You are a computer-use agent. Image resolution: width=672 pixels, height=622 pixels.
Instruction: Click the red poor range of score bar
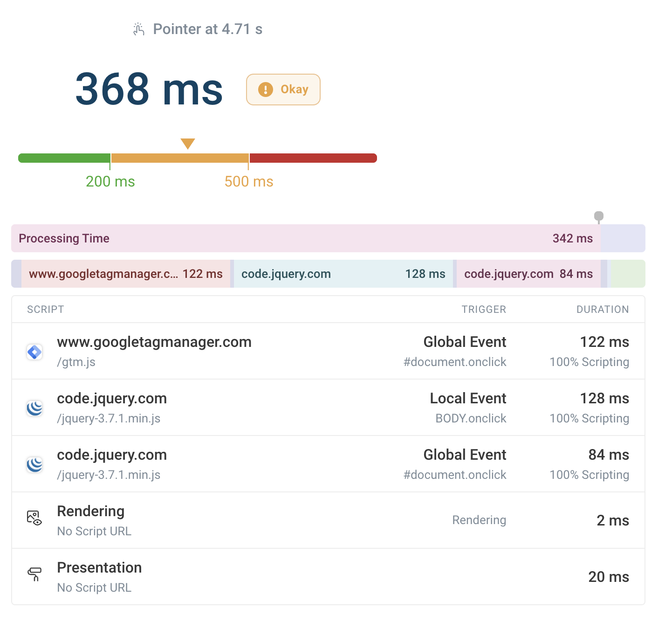coord(313,158)
